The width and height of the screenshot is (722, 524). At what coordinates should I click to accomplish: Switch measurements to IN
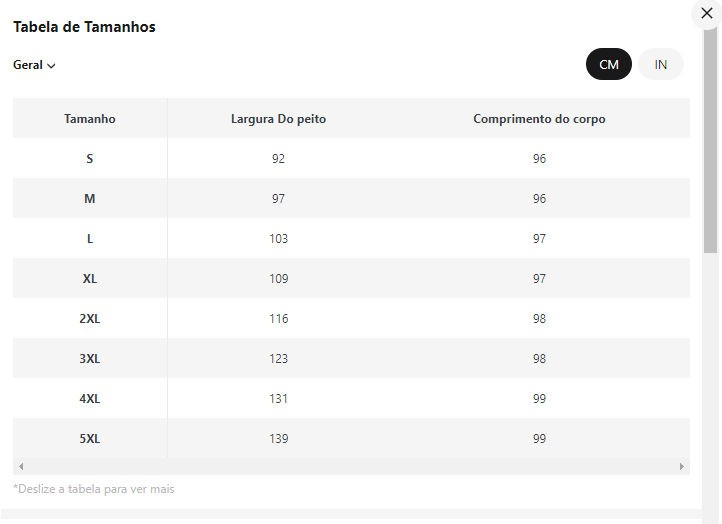pos(661,65)
